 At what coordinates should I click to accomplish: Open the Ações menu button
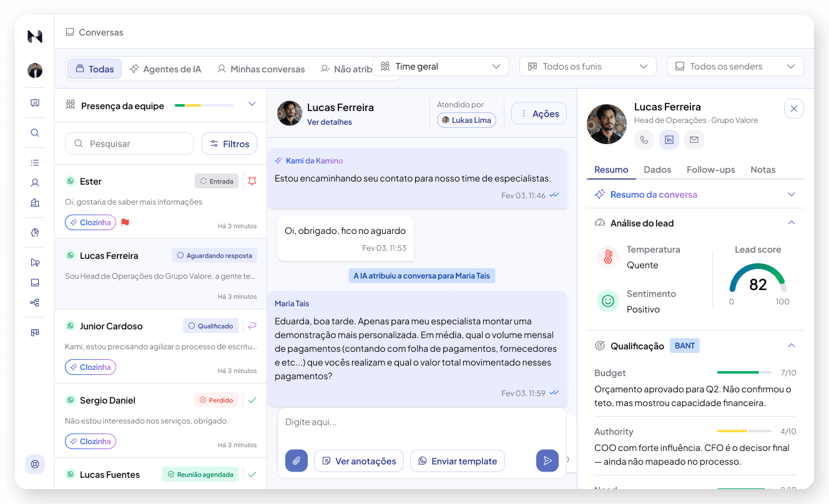pyautogui.click(x=539, y=114)
